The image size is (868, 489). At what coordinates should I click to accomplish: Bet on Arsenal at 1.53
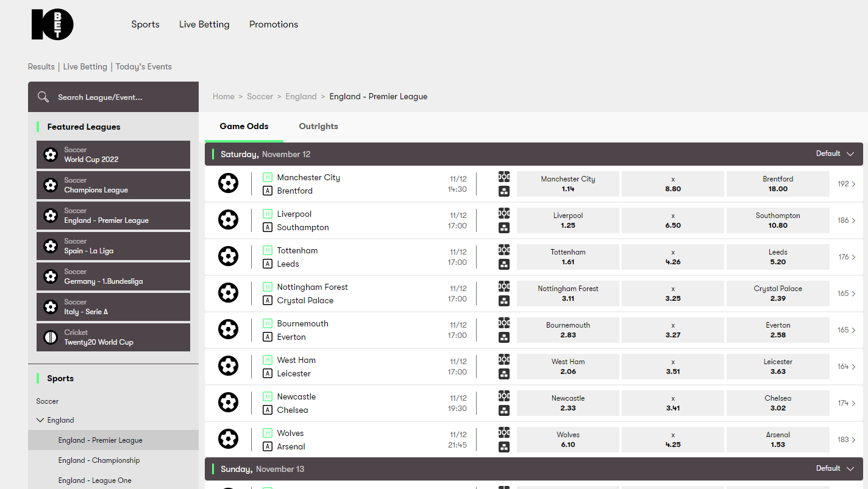778,440
